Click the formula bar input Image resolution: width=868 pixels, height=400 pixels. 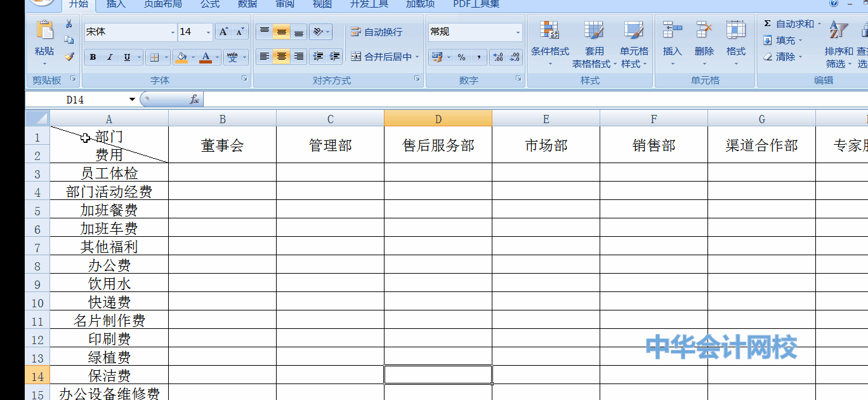click(536, 100)
